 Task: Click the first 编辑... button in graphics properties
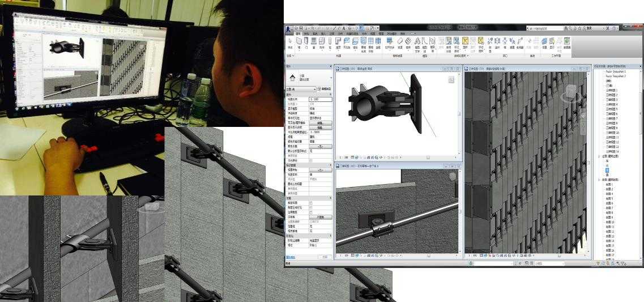[321, 123]
